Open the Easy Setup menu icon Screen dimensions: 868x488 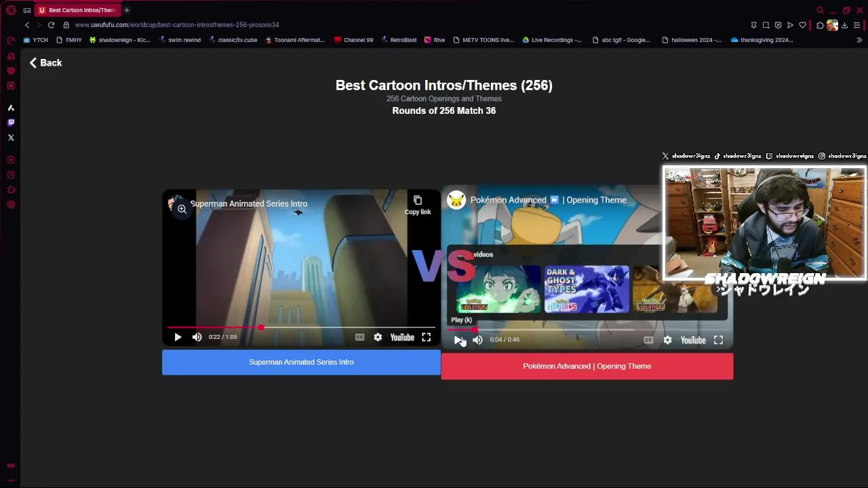pos(857,25)
